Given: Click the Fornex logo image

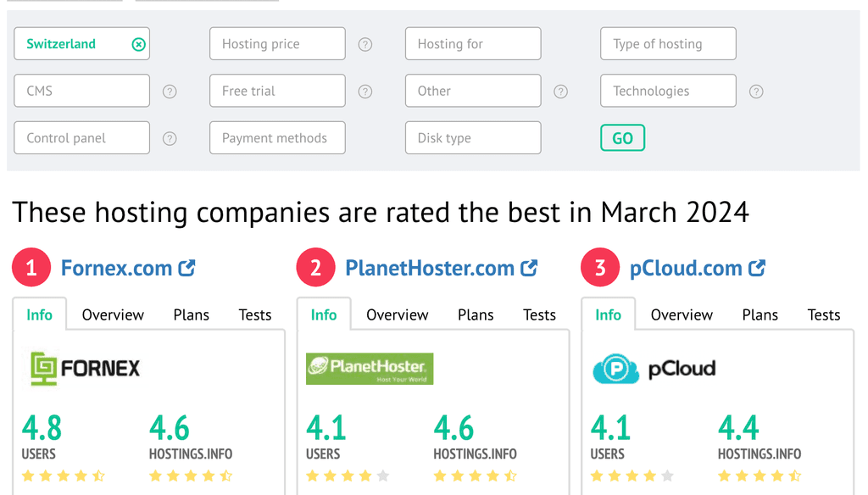Looking at the screenshot, I should [x=85, y=369].
